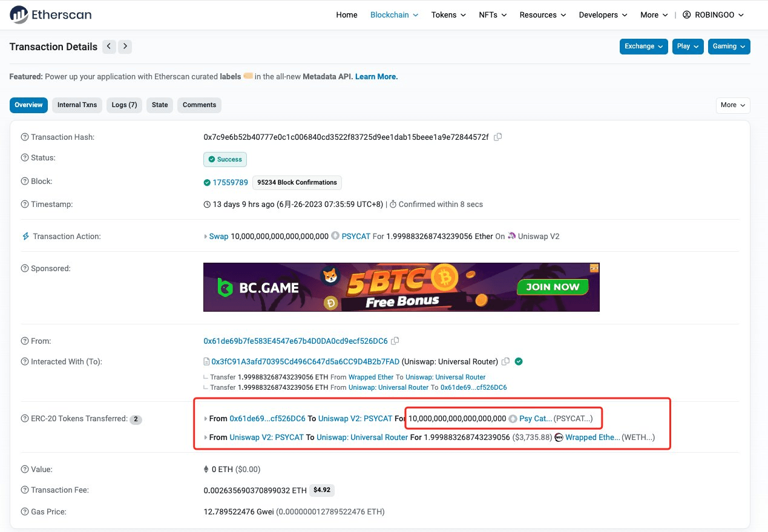Image resolution: width=768 pixels, height=532 pixels.
Task: Click the Success status badge
Action: [x=225, y=159]
